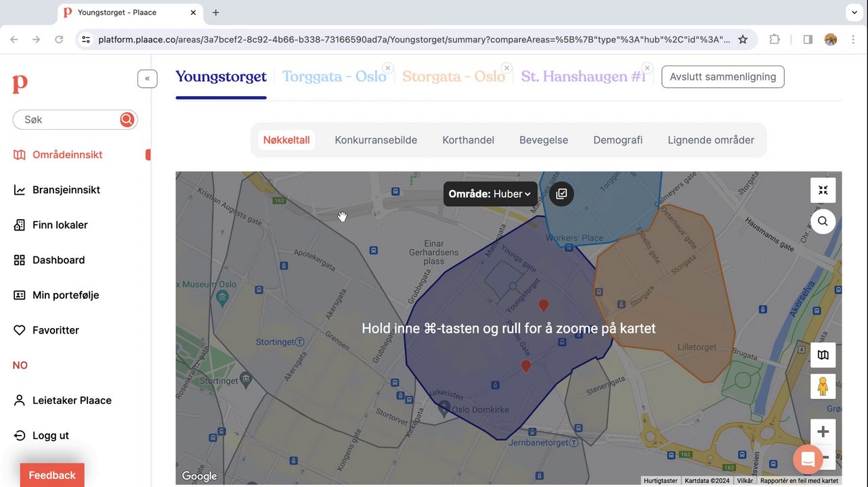
Task: Remove St. Hanshaugen #1 from comparison
Action: tap(647, 68)
